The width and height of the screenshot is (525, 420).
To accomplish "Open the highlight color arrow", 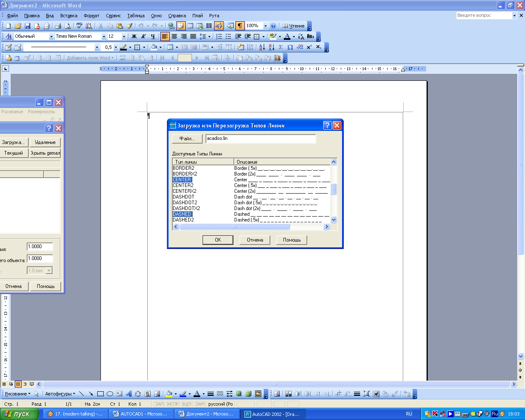I will tap(280, 37).
